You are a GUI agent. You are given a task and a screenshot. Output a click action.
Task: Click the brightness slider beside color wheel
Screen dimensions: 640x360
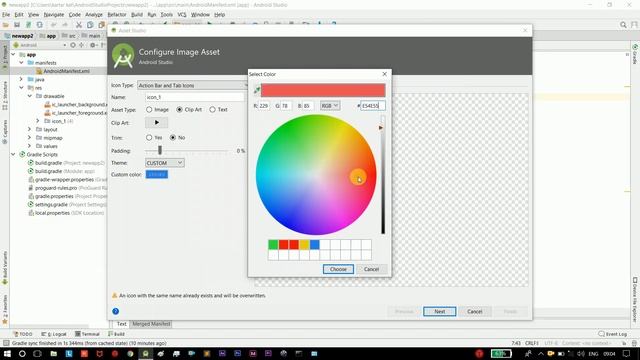pos(383,175)
